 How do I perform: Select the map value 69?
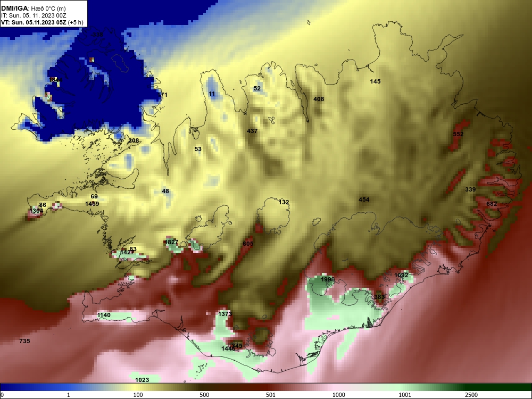pos(94,196)
